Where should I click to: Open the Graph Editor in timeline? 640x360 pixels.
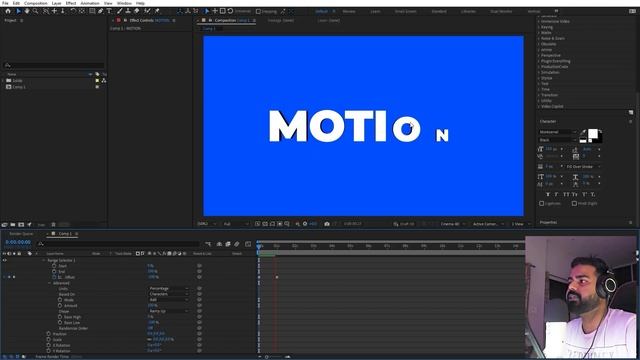tap(248, 244)
